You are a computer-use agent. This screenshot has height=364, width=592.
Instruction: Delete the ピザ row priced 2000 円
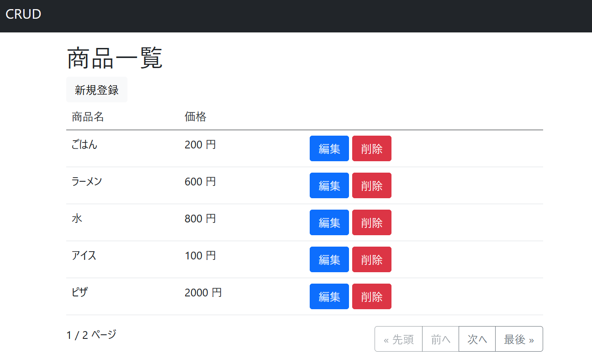(372, 296)
